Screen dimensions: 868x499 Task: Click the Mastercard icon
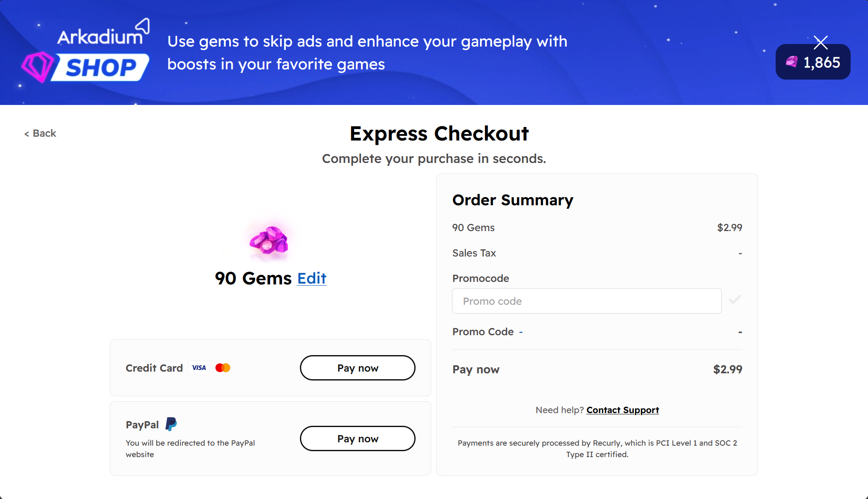point(223,368)
